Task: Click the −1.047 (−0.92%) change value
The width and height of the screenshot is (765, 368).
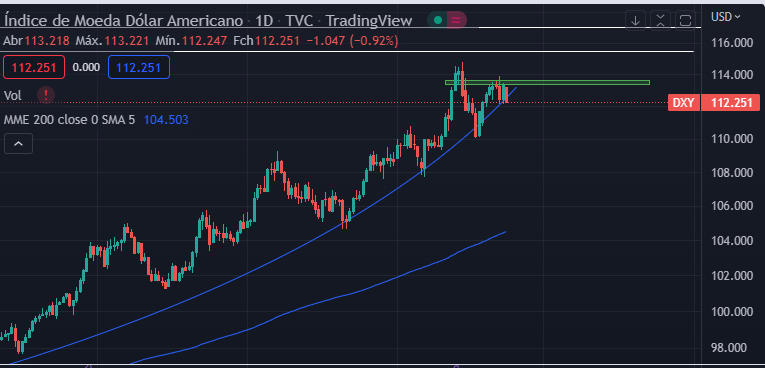Action: tap(352, 41)
